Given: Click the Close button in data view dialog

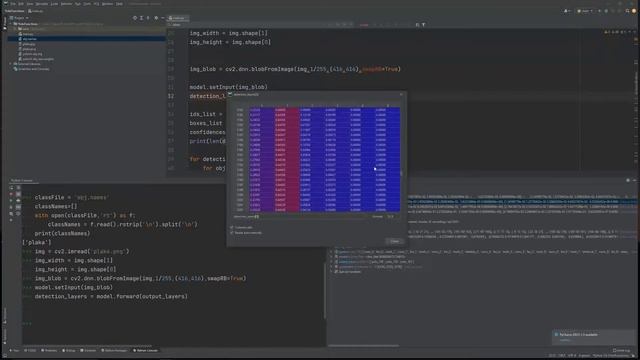Looking at the screenshot, I should [394, 241].
